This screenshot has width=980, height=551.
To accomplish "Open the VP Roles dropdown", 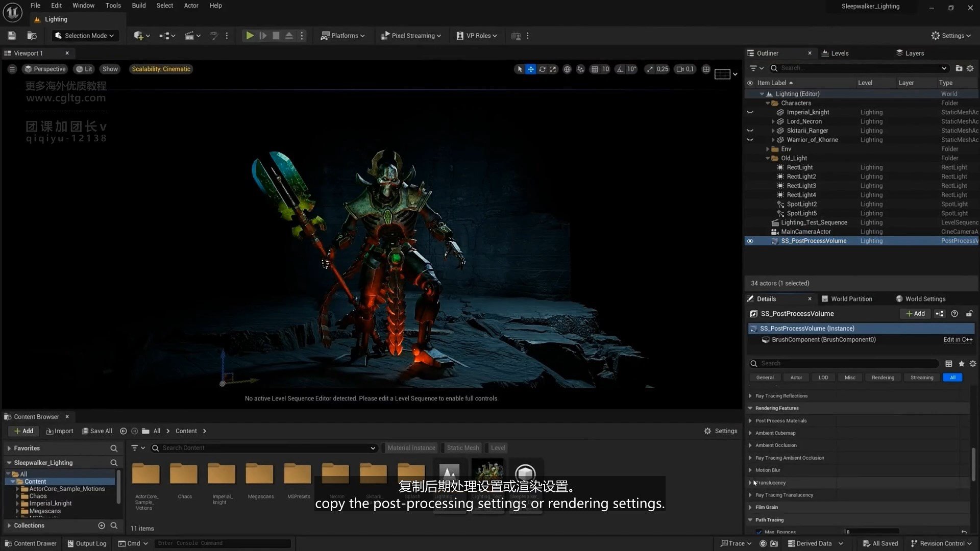I will pyautogui.click(x=477, y=36).
